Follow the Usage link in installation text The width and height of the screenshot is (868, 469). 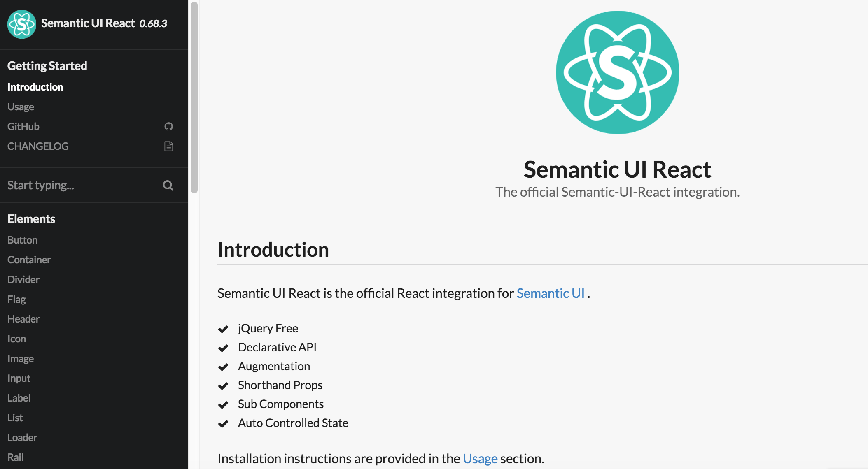click(x=480, y=458)
